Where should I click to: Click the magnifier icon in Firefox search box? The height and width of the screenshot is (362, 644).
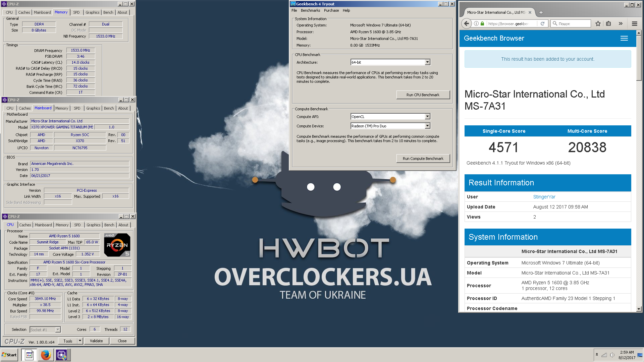click(x=555, y=23)
